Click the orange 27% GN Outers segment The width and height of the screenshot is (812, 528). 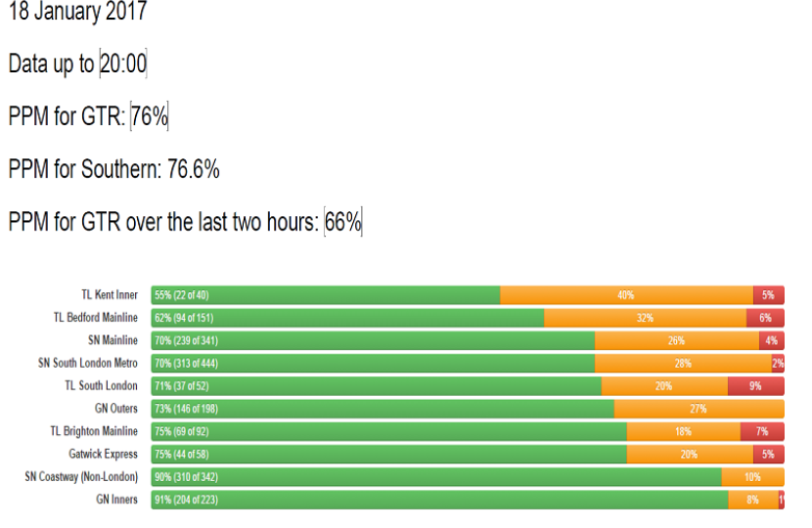699,409
